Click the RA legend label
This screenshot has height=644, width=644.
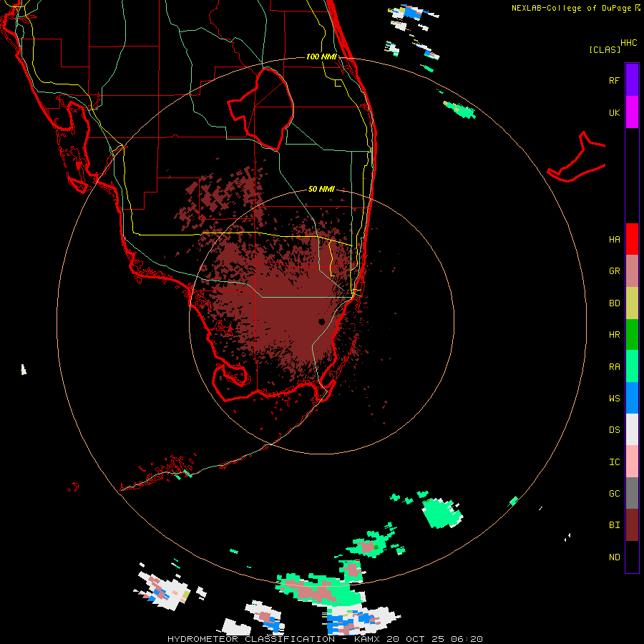coord(614,367)
